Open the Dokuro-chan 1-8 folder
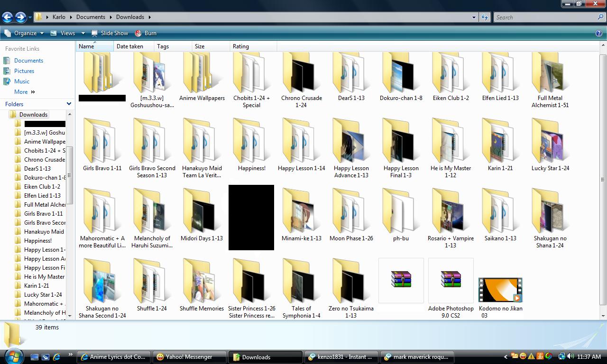This screenshot has height=364, width=607. (x=401, y=77)
